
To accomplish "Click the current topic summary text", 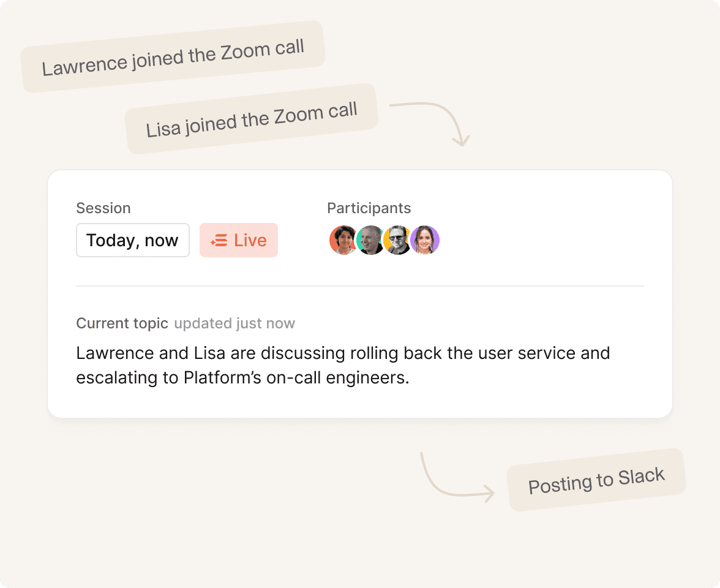I will pos(343,365).
